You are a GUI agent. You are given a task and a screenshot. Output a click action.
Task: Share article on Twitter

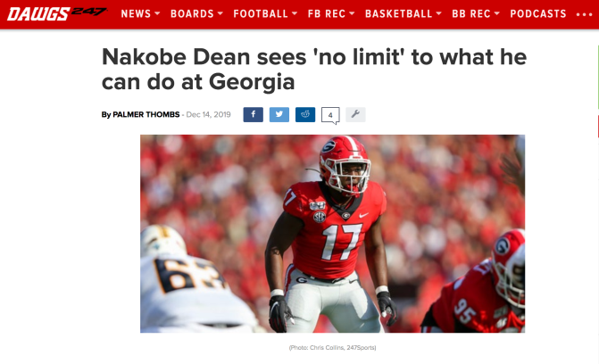[279, 114]
